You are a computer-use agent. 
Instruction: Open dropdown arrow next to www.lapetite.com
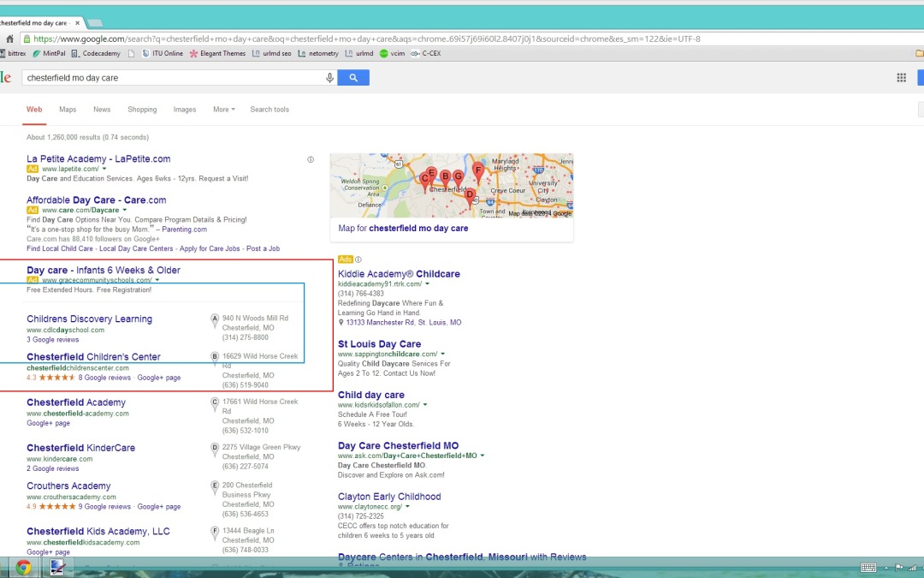104,170
